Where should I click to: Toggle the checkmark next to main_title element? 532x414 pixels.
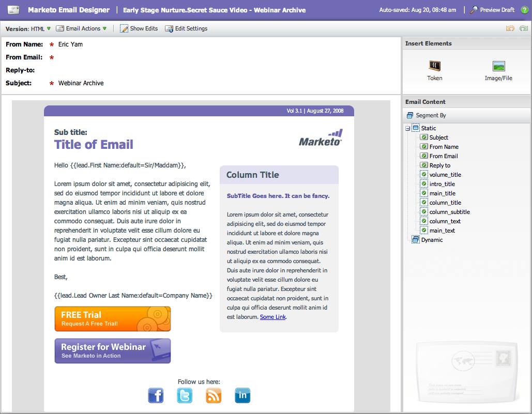tap(424, 193)
